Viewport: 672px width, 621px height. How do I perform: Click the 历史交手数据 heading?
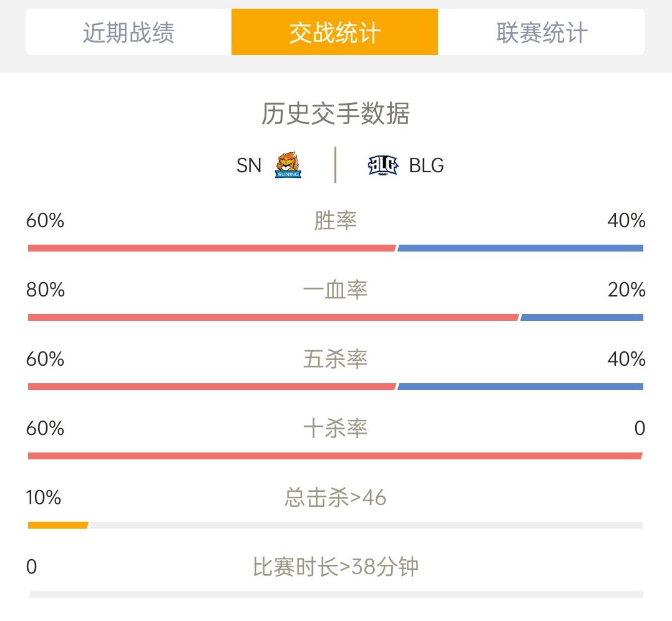click(336, 114)
